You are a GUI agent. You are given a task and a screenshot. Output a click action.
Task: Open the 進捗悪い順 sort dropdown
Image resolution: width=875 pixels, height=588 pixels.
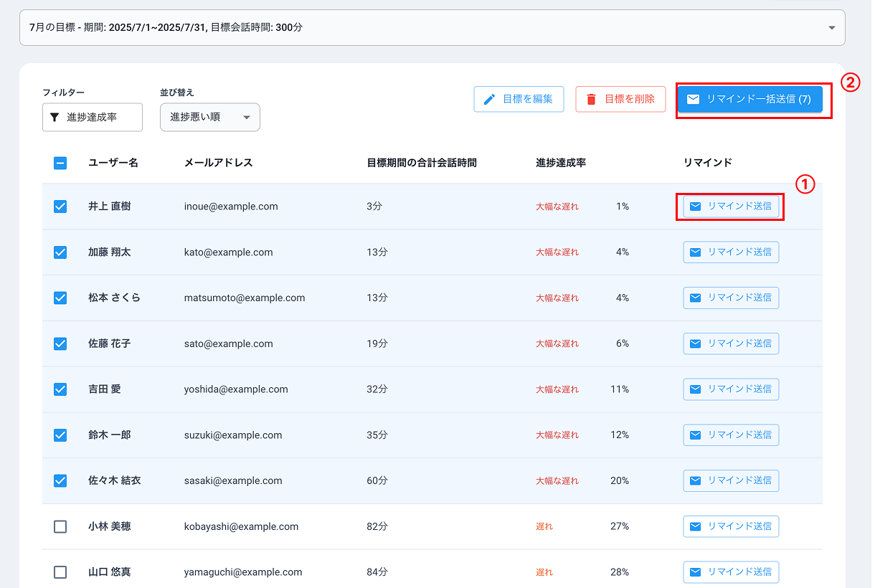click(x=209, y=118)
